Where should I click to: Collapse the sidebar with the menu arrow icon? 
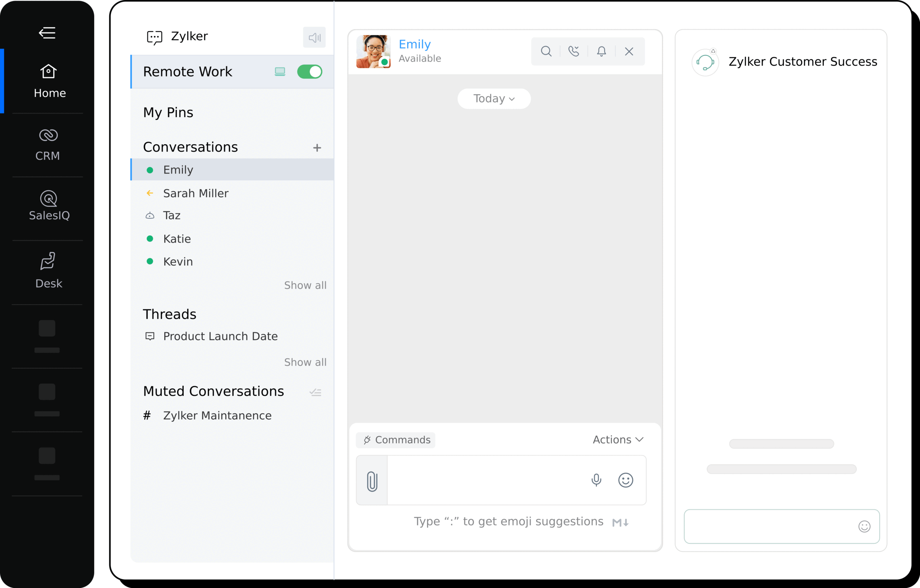(x=47, y=33)
